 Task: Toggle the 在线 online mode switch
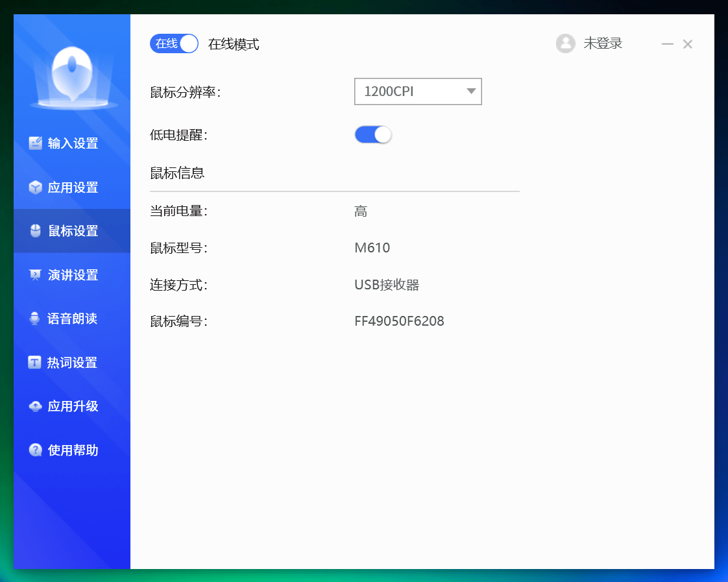click(x=174, y=43)
